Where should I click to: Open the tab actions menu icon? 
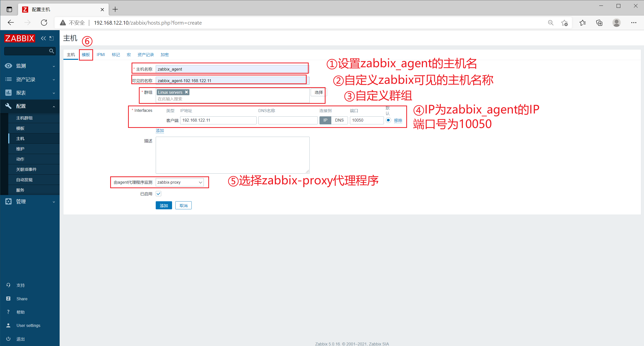click(9, 10)
